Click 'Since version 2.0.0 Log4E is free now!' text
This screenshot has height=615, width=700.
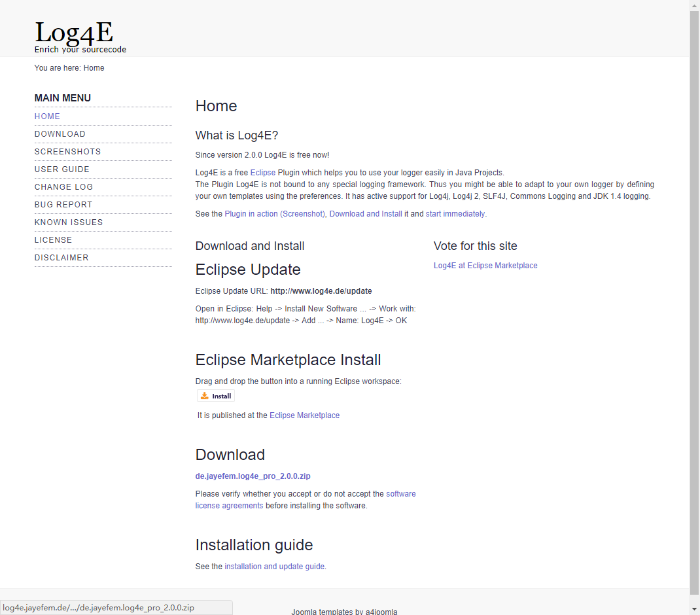click(262, 155)
